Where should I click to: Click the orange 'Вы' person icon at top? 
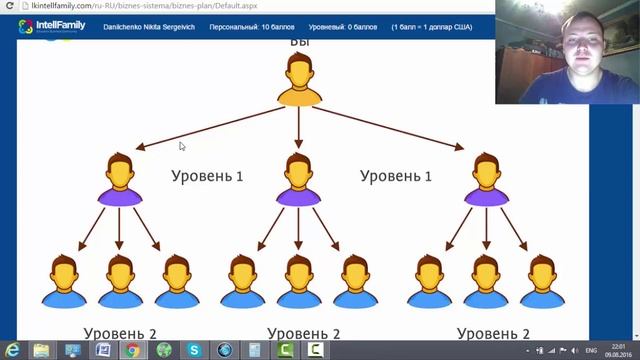299,79
